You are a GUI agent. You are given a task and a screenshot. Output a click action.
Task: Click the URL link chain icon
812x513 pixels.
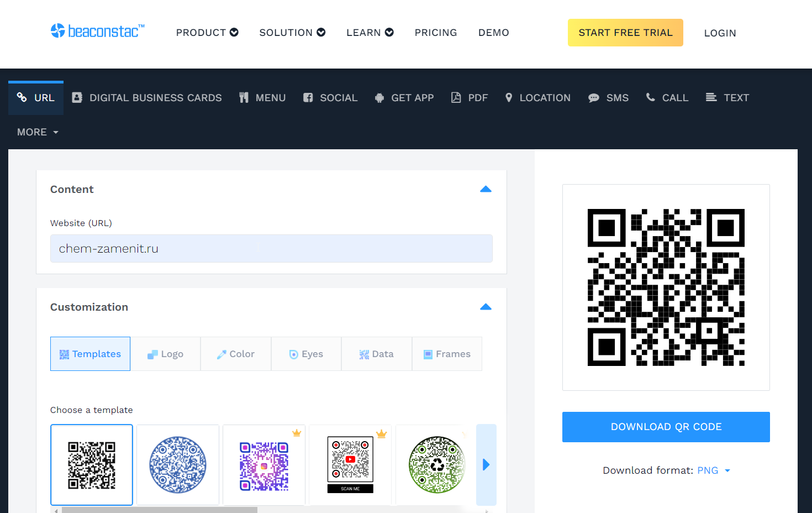(22, 97)
